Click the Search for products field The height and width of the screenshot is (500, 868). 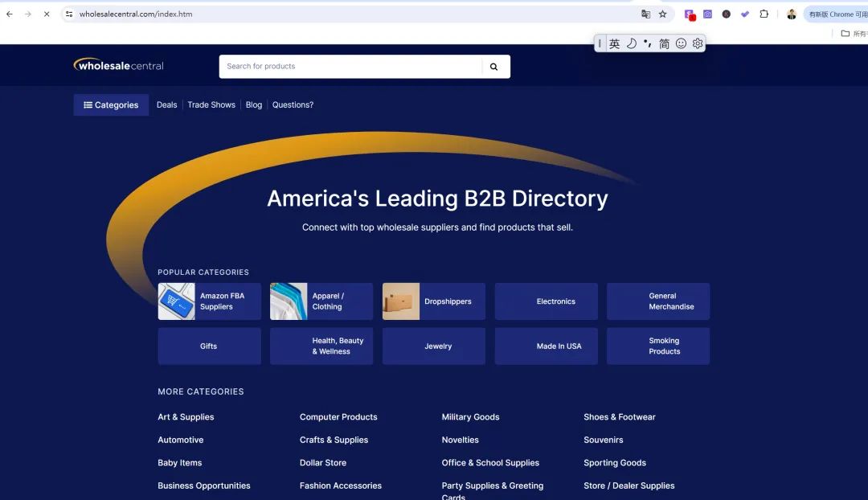click(350, 67)
